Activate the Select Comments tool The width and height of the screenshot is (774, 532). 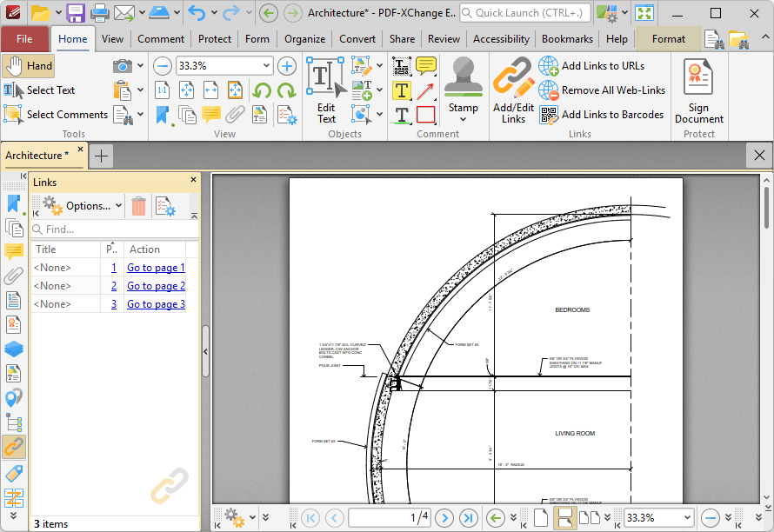tap(56, 115)
